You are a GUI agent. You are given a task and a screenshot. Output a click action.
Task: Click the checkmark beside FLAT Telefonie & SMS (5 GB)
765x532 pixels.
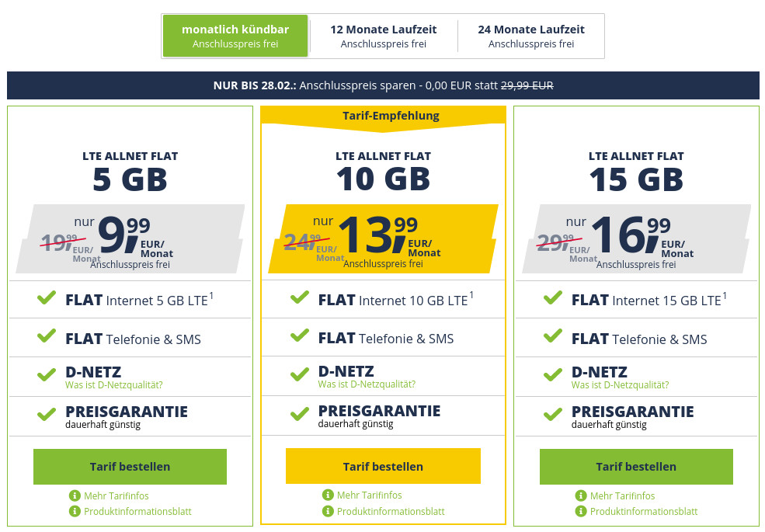46,337
